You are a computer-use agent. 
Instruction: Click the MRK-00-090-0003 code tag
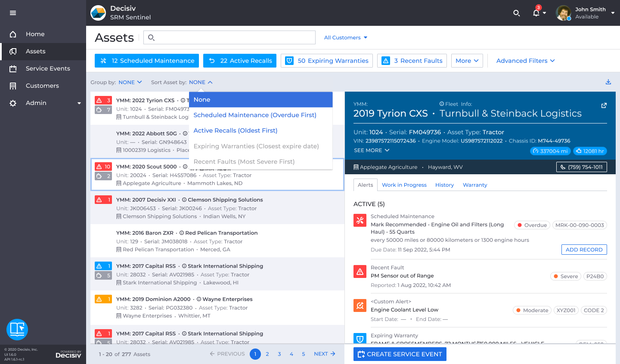(580, 225)
